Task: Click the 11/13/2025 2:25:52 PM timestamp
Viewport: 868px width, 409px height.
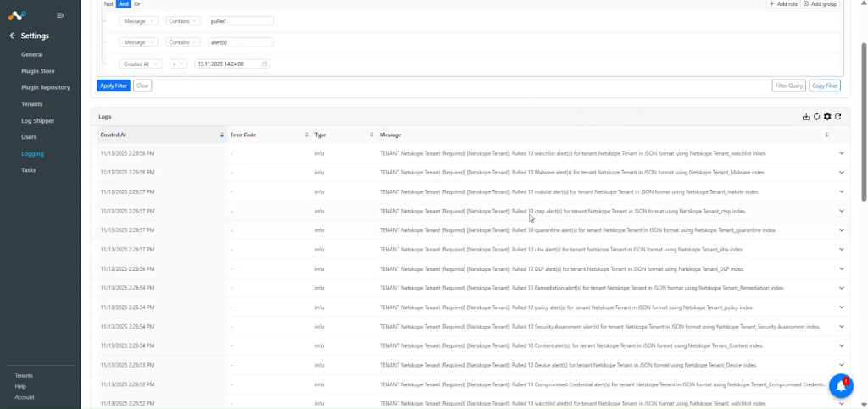Action: click(127, 403)
